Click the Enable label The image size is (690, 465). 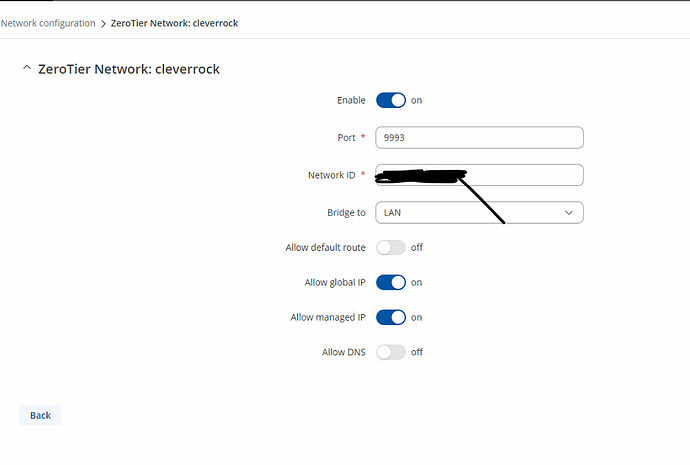tap(351, 100)
